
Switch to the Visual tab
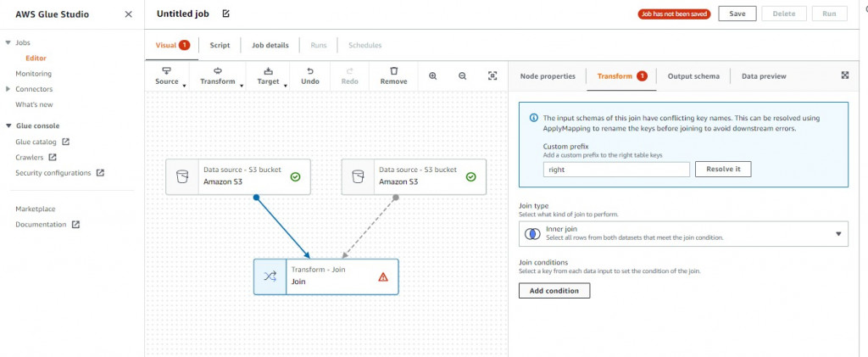[172, 46]
